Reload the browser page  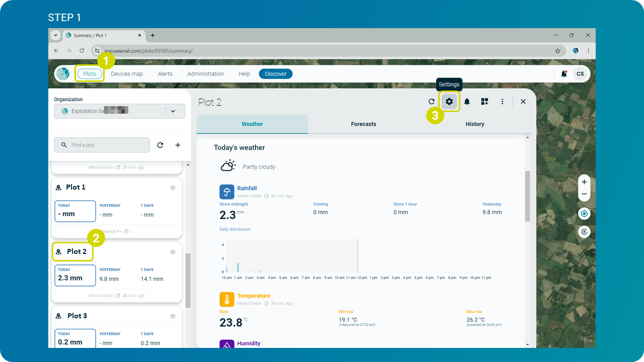point(82,51)
